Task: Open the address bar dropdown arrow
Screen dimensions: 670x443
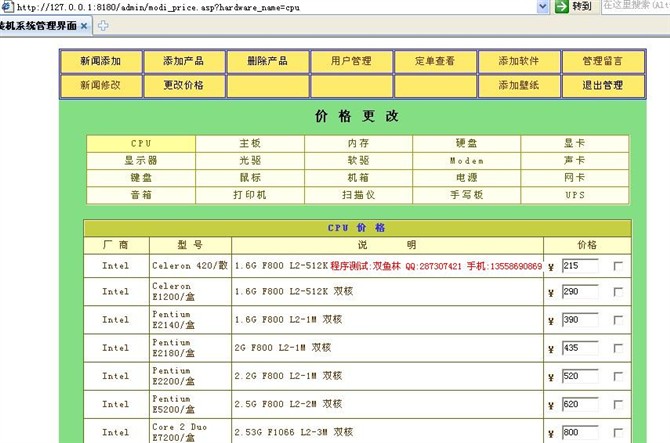Action: tap(543, 6)
